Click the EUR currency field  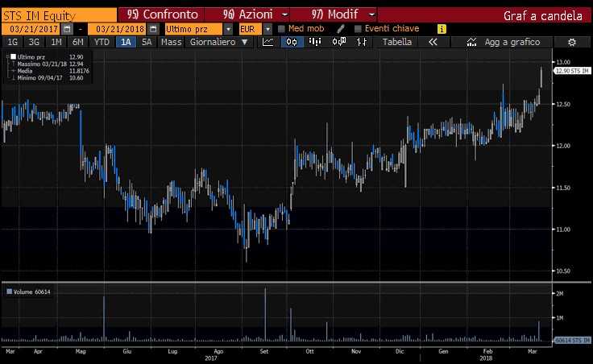[250, 29]
